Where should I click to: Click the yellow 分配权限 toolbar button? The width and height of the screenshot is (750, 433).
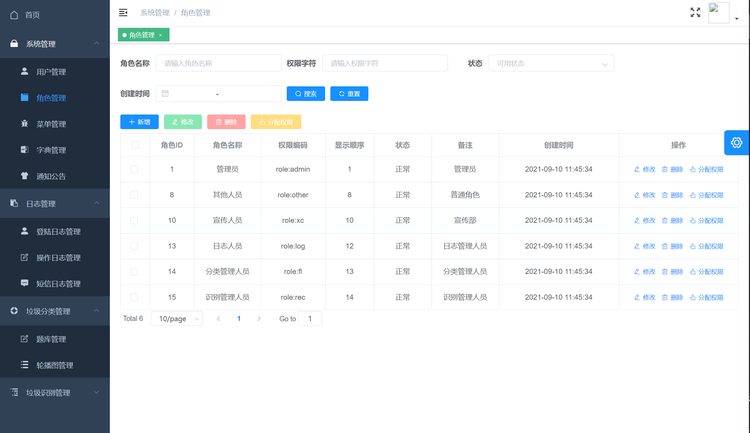point(276,122)
